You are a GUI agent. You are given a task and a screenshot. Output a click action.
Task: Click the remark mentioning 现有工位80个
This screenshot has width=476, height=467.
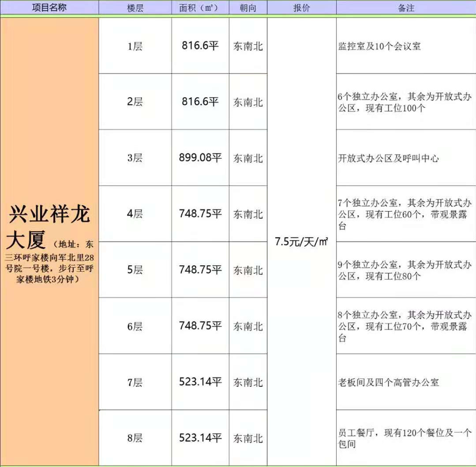(406, 270)
